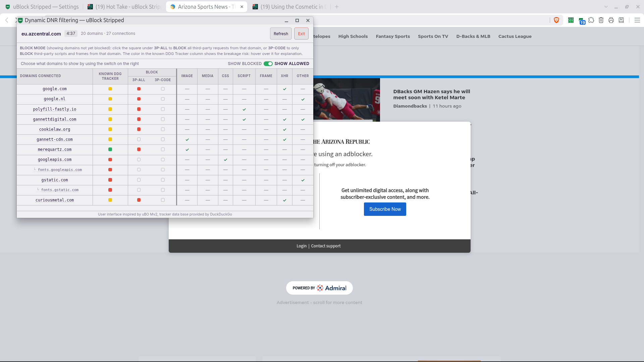This screenshot has width=644, height=362.
Task: Switch to Using the Cosmetic tab
Action: 289,7
